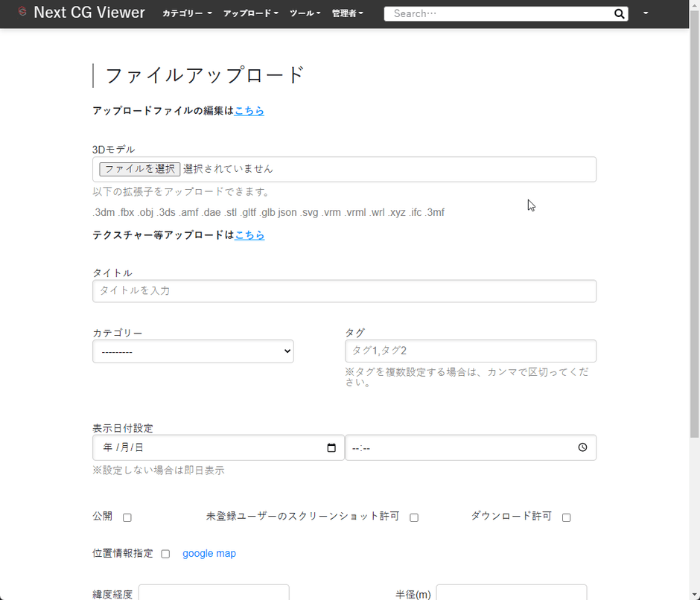Open the clock picker icon in time field
Viewport: 700px width, 600px height.
[x=582, y=447]
